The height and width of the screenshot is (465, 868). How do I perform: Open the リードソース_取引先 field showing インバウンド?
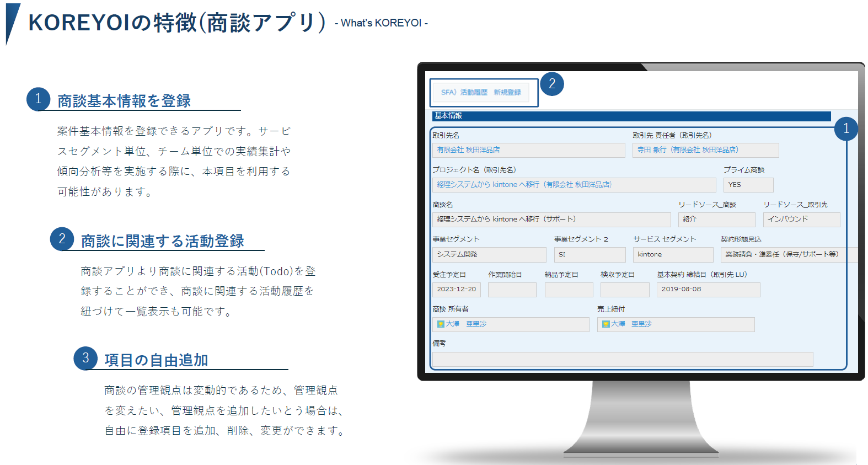coord(801,220)
